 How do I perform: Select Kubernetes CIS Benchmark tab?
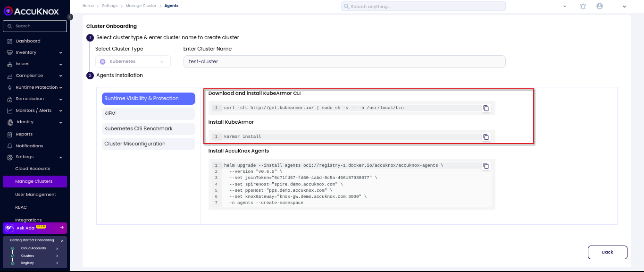(x=148, y=128)
